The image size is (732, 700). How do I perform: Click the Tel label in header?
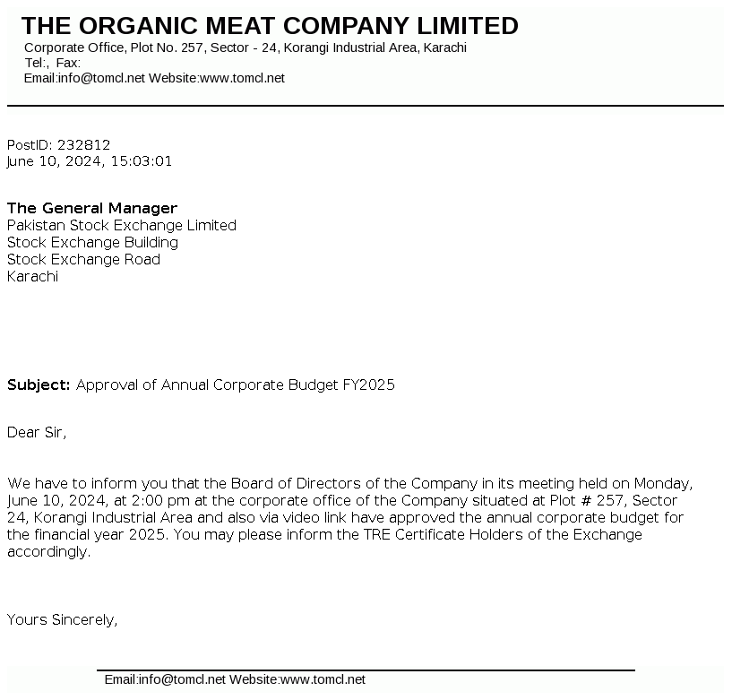(x=36, y=63)
